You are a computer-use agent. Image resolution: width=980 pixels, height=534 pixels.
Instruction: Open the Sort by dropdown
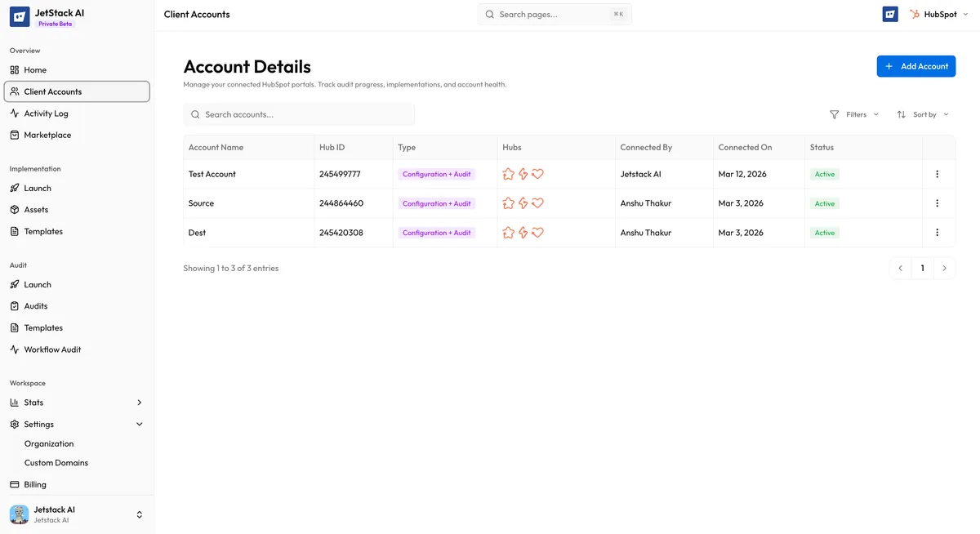924,114
